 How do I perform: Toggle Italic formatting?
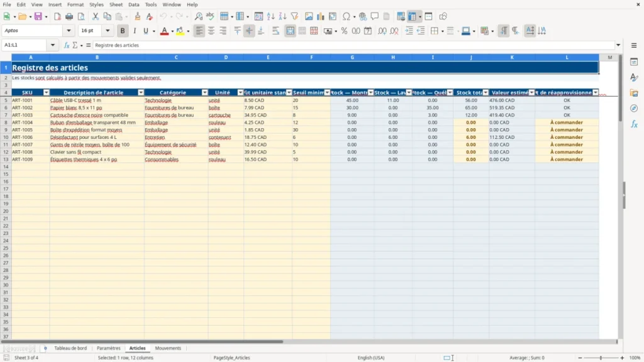point(135,31)
